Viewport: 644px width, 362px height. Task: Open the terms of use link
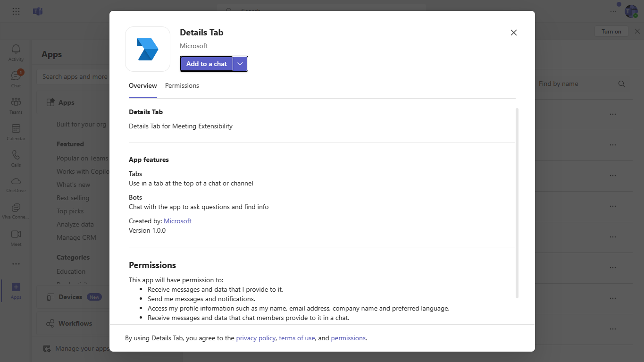pos(297,338)
